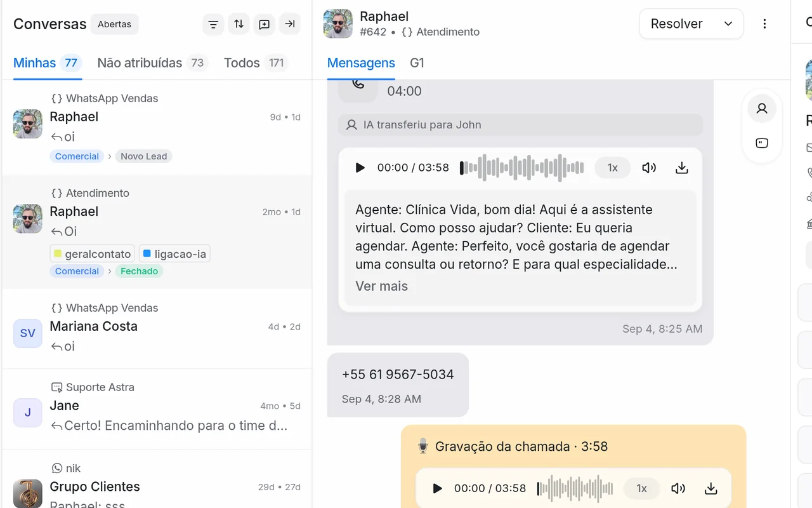
Task: Click the ligacao-ia label tag
Action: (174, 254)
